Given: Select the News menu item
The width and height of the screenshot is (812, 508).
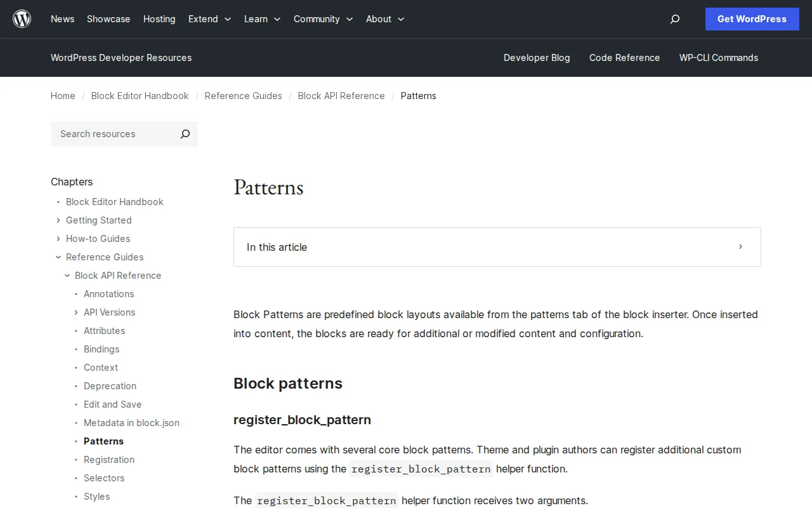Looking at the screenshot, I should 62,19.
